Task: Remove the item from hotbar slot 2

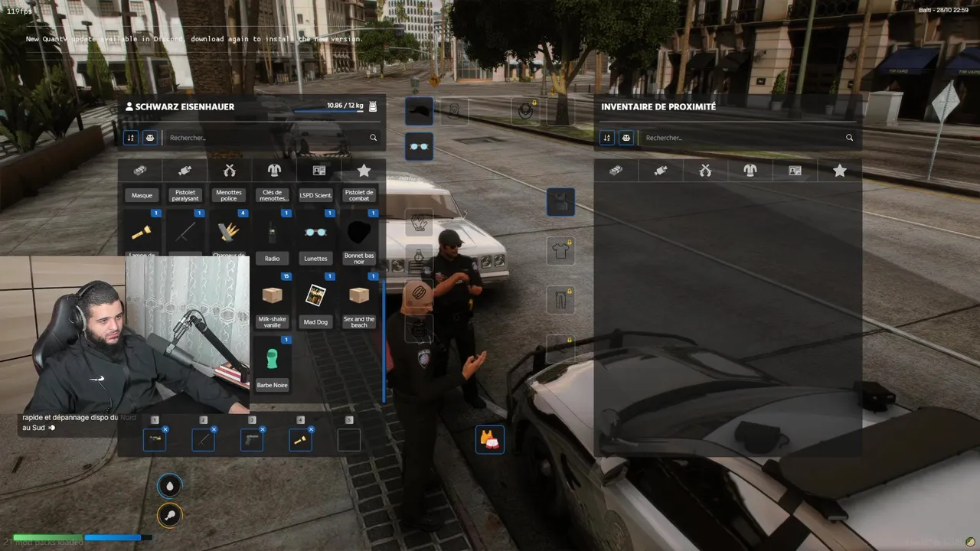Action: click(x=214, y=429)
